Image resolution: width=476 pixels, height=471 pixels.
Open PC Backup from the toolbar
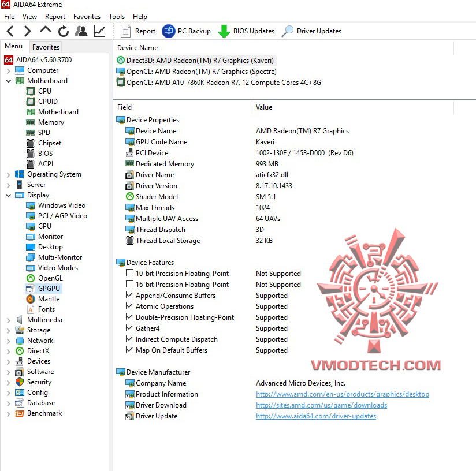[186, 31]
